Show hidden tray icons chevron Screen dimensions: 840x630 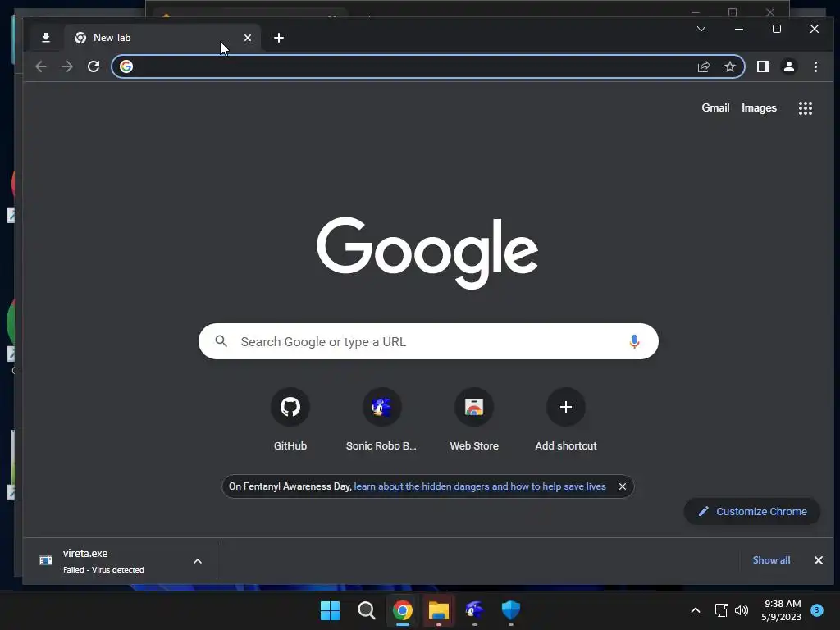click(x=696, y=610)
